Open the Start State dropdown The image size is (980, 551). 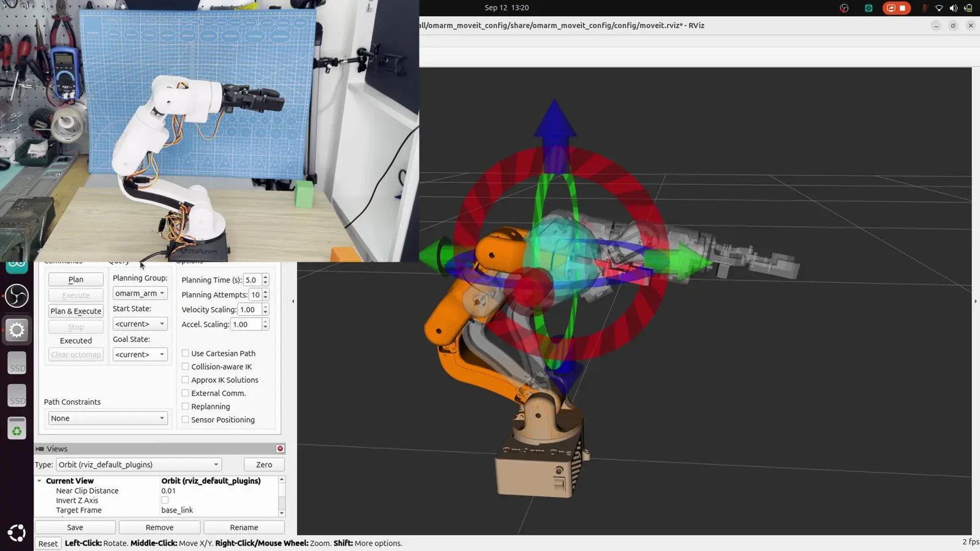coord(140,324)
